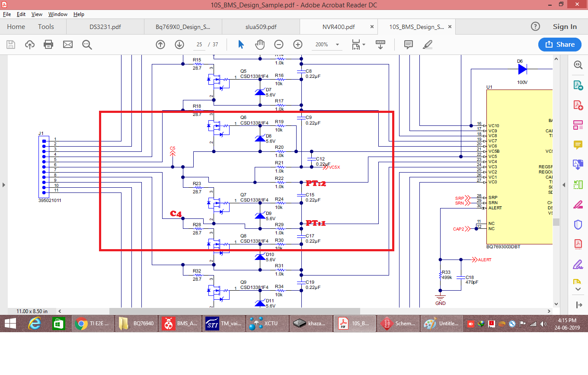Open Combine Files tool in right pane
This screenshot has width=588, height=375.
(578, 165)
